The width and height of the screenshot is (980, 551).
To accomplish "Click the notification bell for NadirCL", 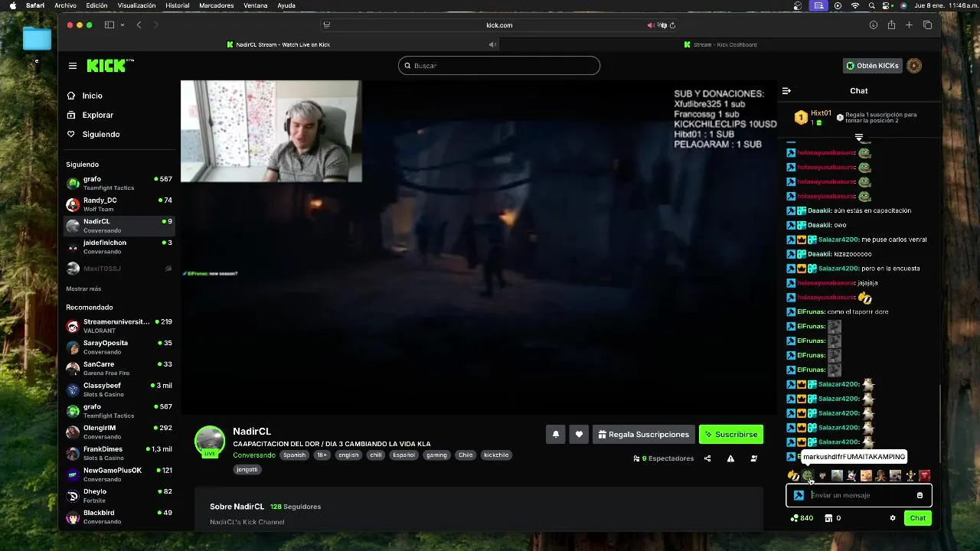I will (556, 434).
